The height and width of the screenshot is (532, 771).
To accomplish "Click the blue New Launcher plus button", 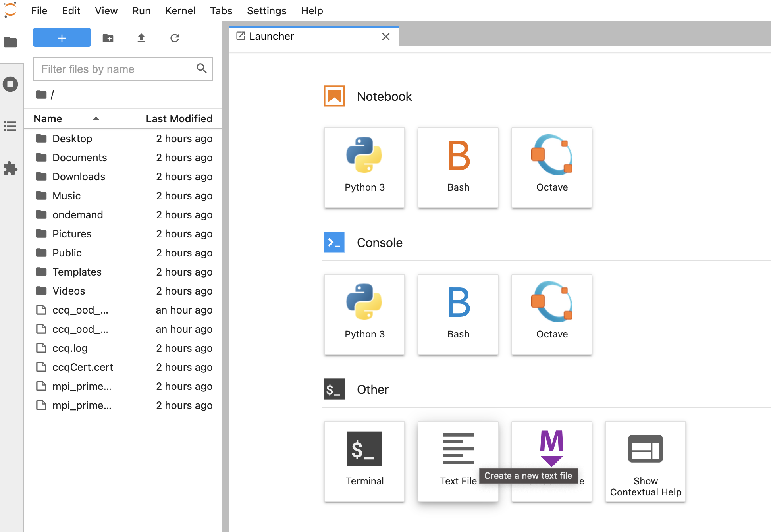I will tap(62, 38).
